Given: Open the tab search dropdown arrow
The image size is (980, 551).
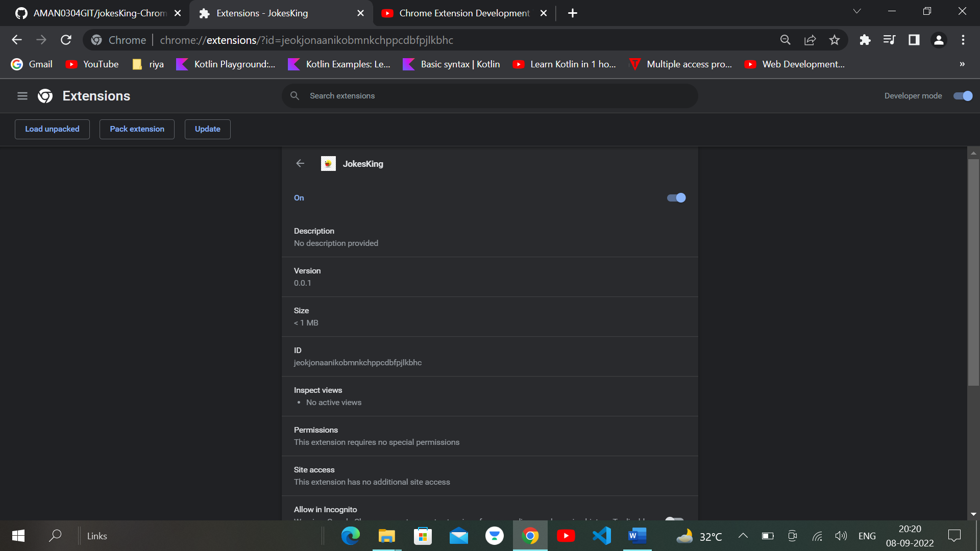Looking at the screenshot, I should (857, 11).
